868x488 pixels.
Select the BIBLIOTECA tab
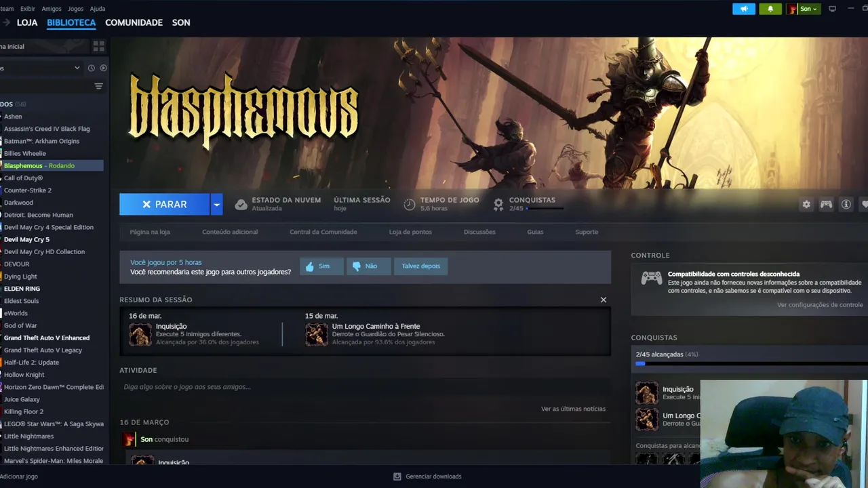(x=71, y=22)
